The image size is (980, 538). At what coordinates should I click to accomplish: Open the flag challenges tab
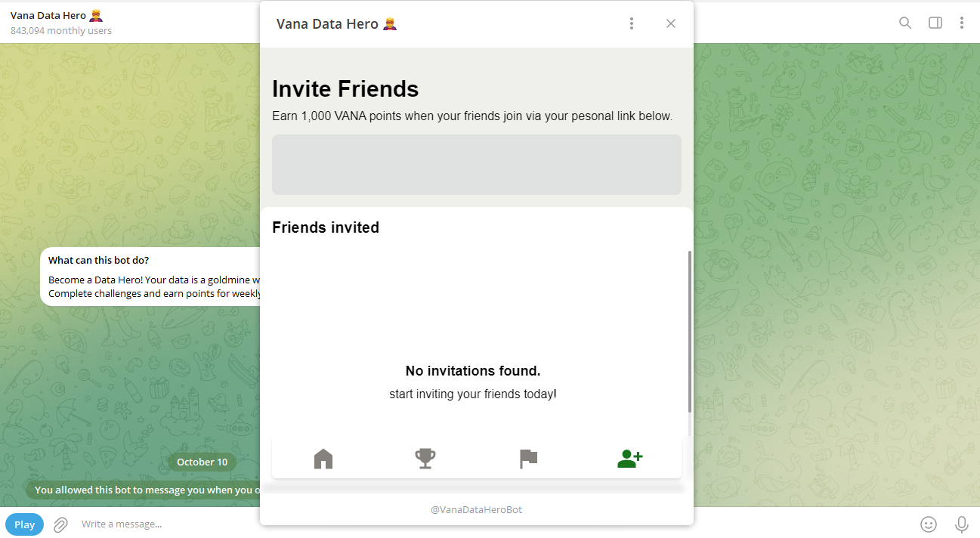coord(528,459)
